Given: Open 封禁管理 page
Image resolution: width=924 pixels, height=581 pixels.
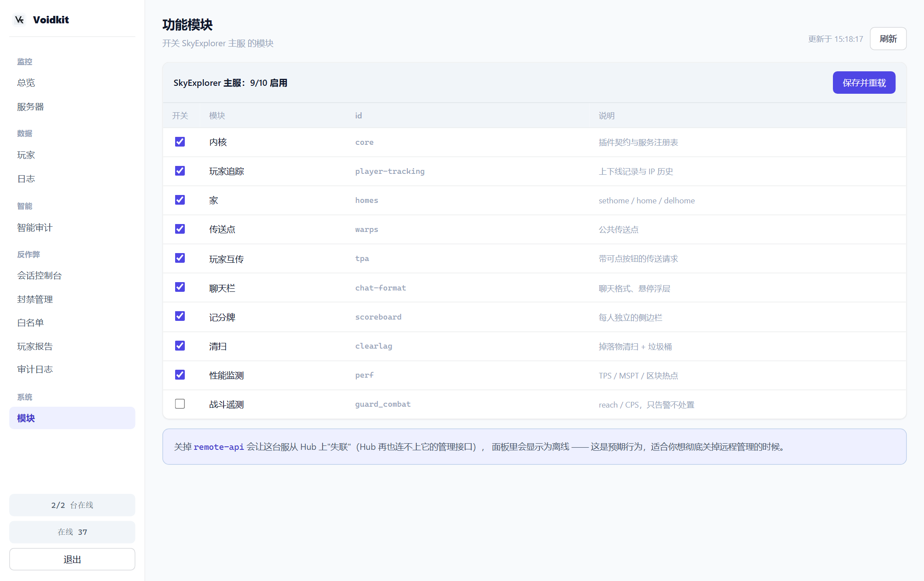Looking at the screenshot, I should [x=72, y=299].
